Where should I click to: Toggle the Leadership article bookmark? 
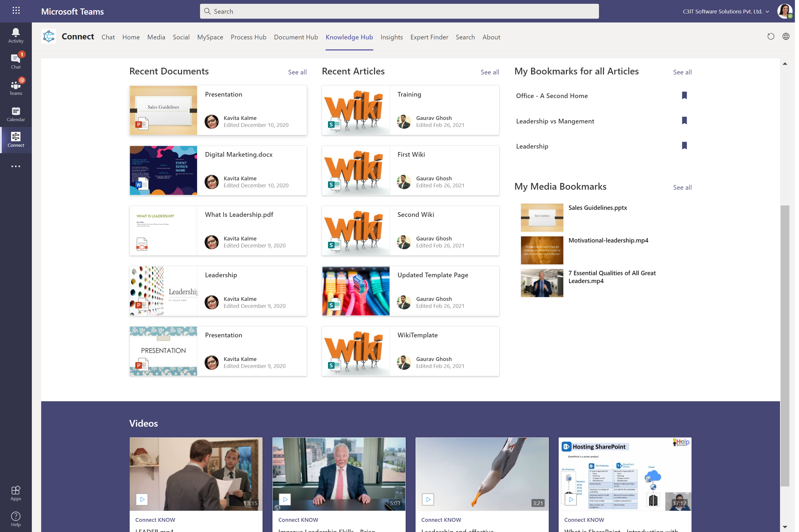[x=684, y=146]
